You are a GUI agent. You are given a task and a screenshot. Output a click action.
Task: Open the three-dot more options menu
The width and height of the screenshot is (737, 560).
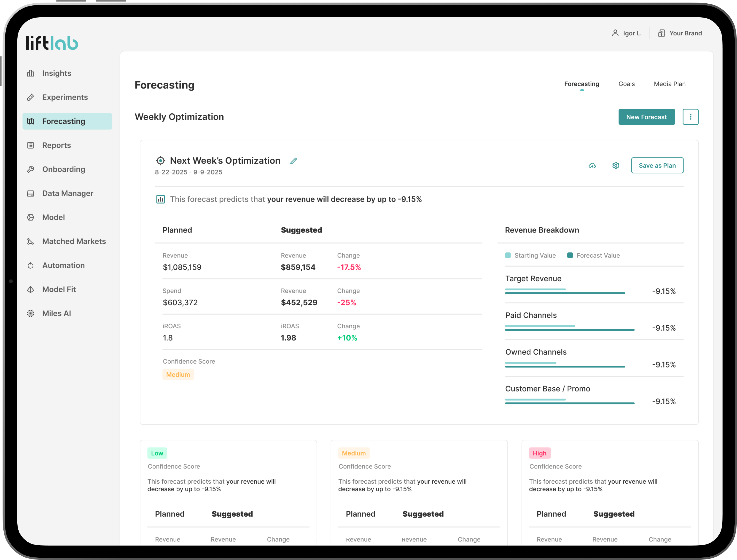pos(690,117)
